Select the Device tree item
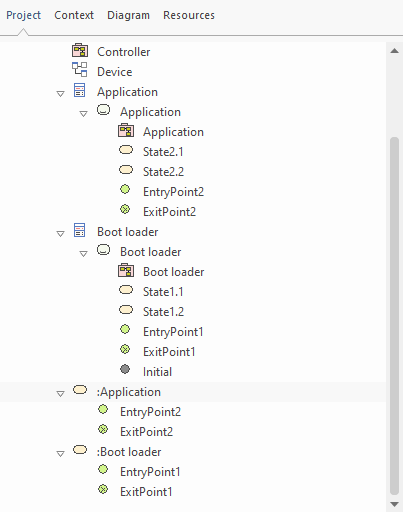This screenshot has width=403, height=512. [x=115, y=72]
